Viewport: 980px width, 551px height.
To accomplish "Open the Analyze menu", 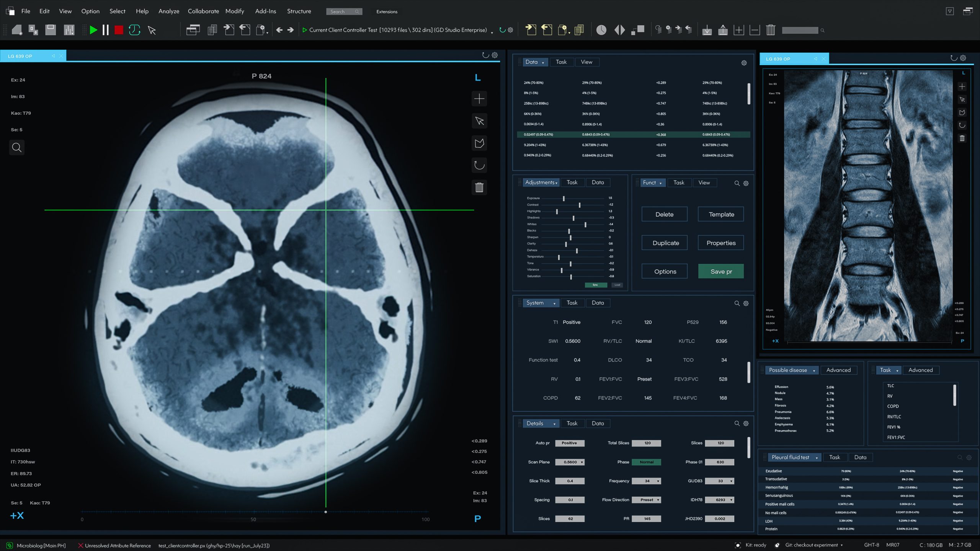I will point(169,11).
